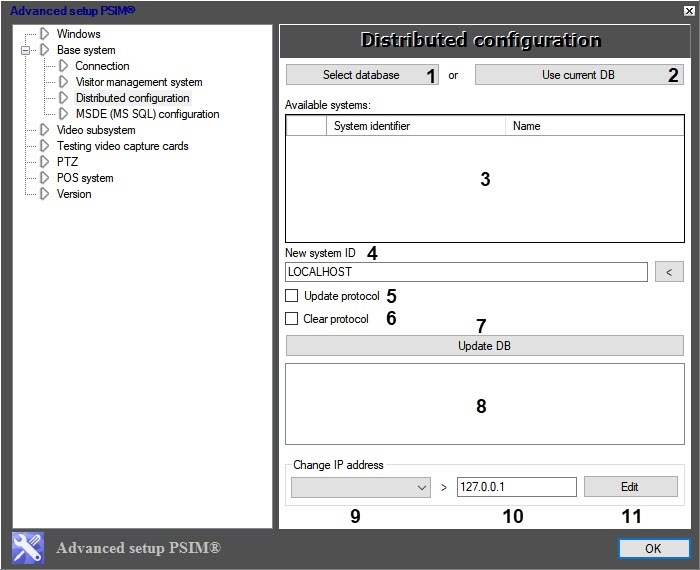
Task: Click the triangle icon beside MSDE (MS SQL) configuration
Action: click(63, 114)
